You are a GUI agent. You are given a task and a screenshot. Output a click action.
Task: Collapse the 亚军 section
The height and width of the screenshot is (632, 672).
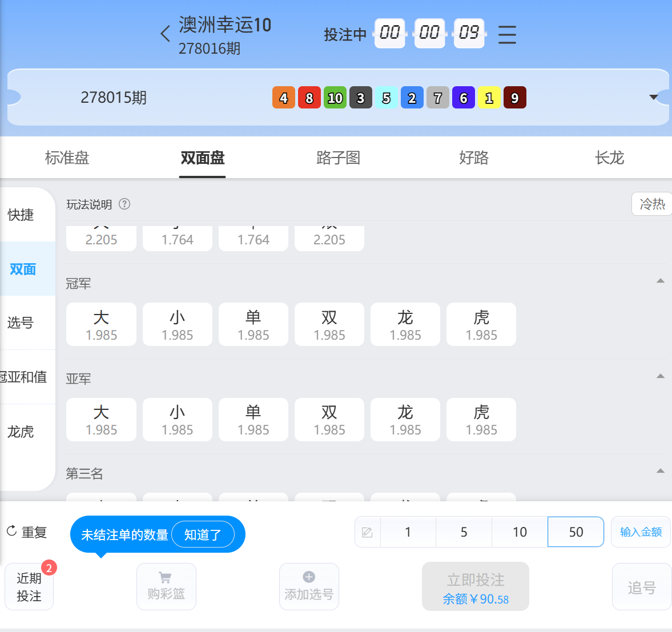pyautogui.click(x=661, y=376)
